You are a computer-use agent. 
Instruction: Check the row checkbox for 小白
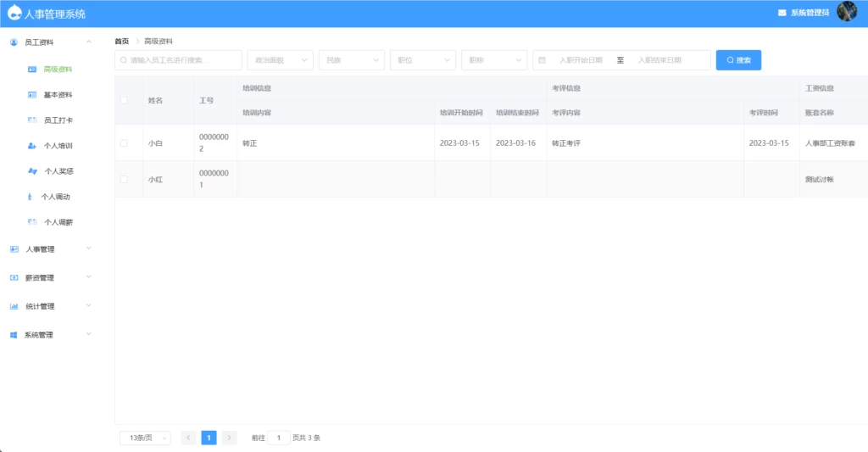[124, 143]
